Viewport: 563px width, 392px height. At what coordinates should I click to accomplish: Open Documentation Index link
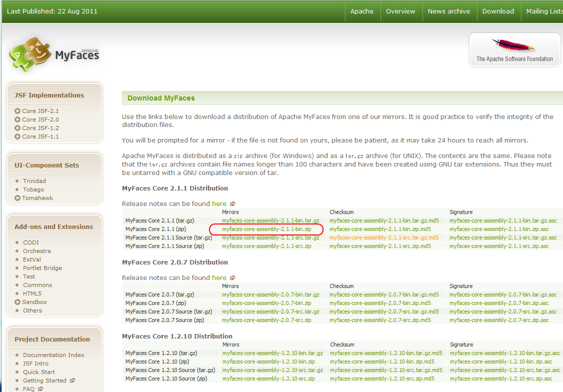tap(54, 355)
